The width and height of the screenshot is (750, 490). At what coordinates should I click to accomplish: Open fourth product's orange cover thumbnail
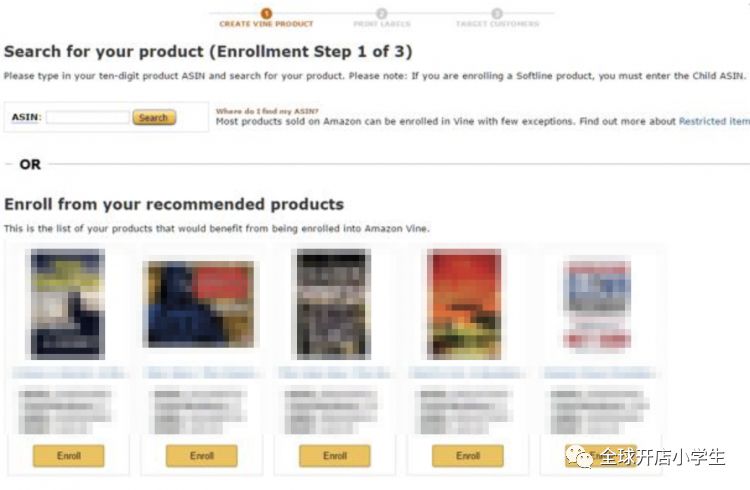coord(464,304)
